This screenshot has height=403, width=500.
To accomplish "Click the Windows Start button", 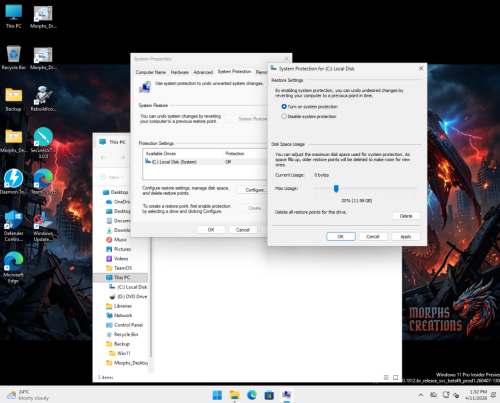I will tap(217, 395).
